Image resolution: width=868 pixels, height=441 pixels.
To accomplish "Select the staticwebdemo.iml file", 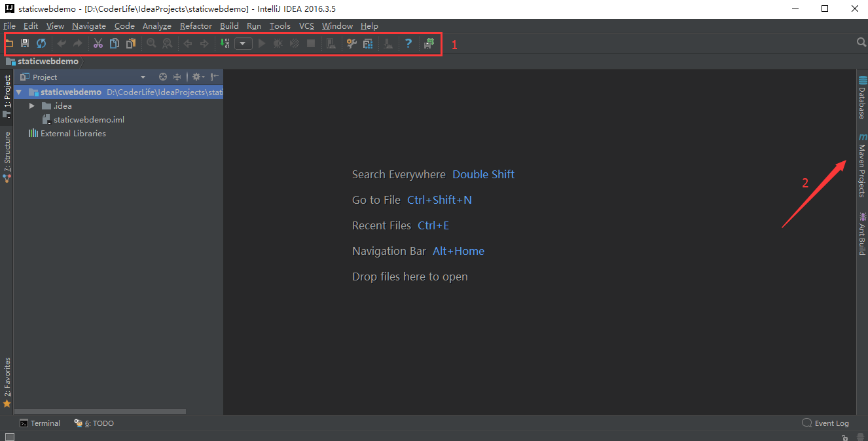I will (x=88, y=120).
